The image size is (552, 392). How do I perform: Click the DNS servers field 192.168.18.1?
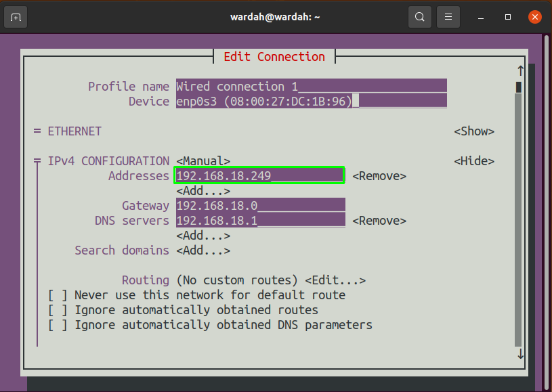261,220
